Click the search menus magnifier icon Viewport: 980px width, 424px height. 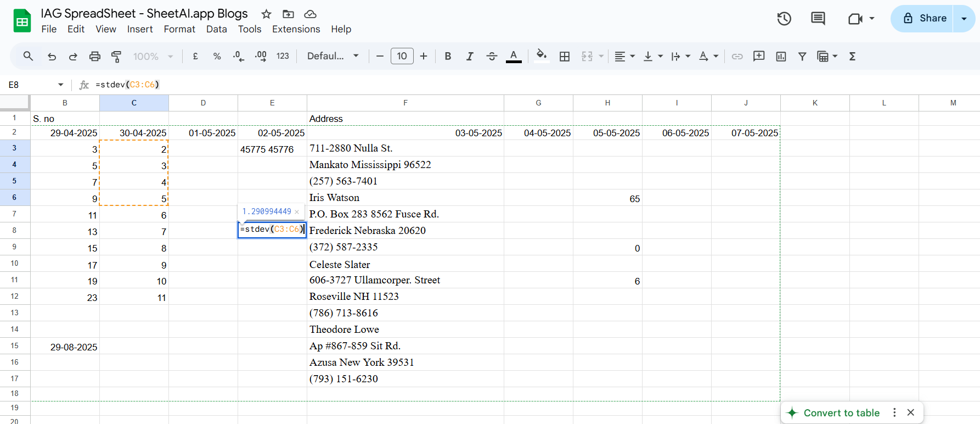[x=28, y=56]
